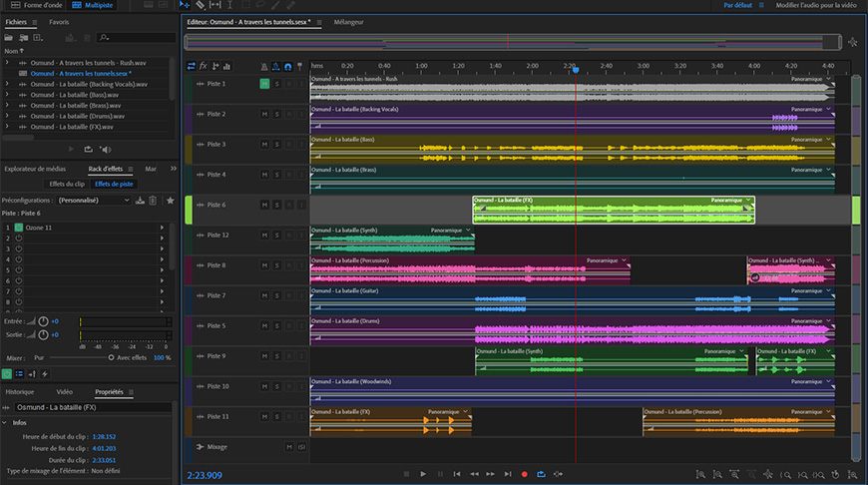Solo Piste 2 with the S button
This screenshot has height=485, width=868.
[276, 114]
